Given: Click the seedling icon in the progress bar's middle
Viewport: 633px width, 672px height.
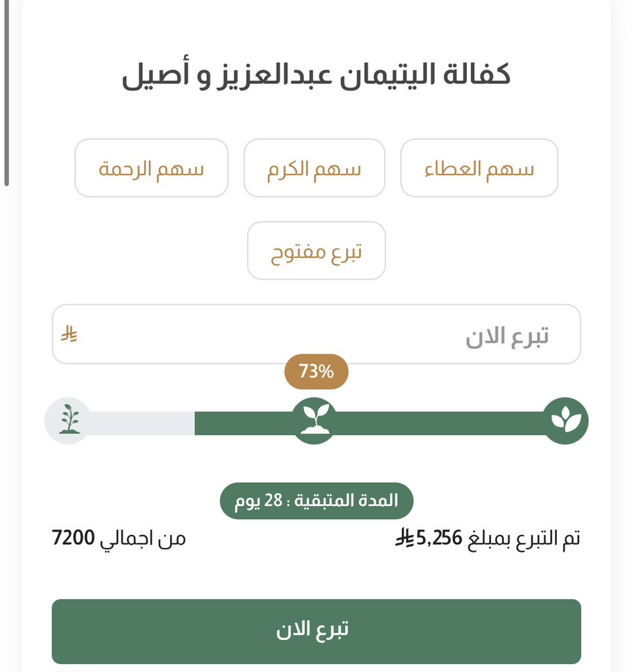Looking at the screenshot, I should click(315, 421).
